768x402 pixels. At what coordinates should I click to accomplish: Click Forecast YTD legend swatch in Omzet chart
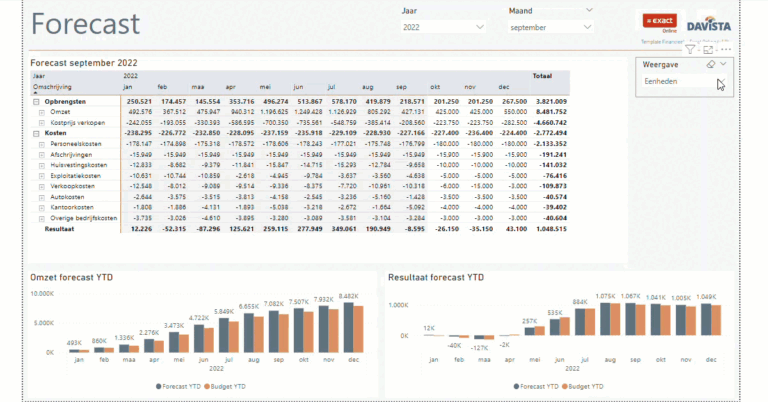(x=159, y=386)
